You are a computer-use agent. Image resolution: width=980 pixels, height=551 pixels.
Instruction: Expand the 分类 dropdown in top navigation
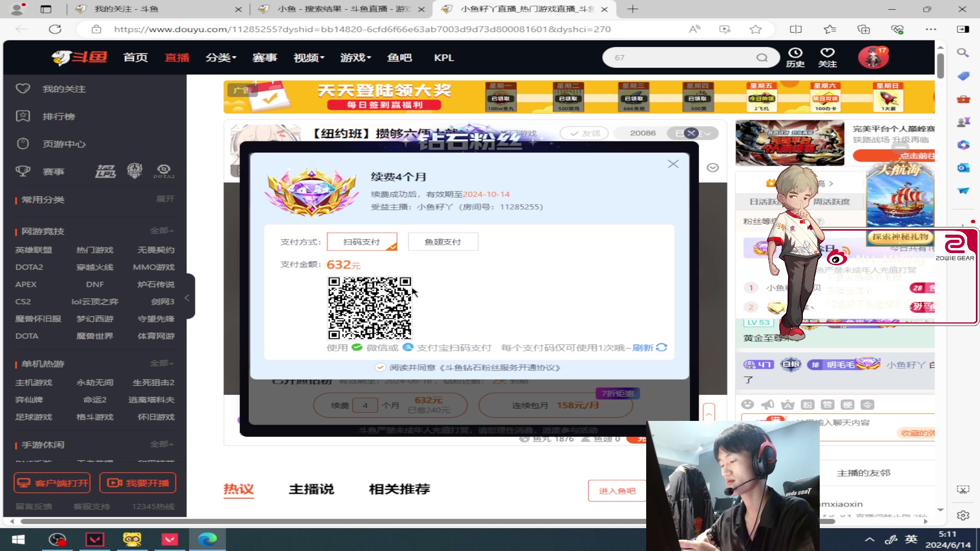pos(220,58)
